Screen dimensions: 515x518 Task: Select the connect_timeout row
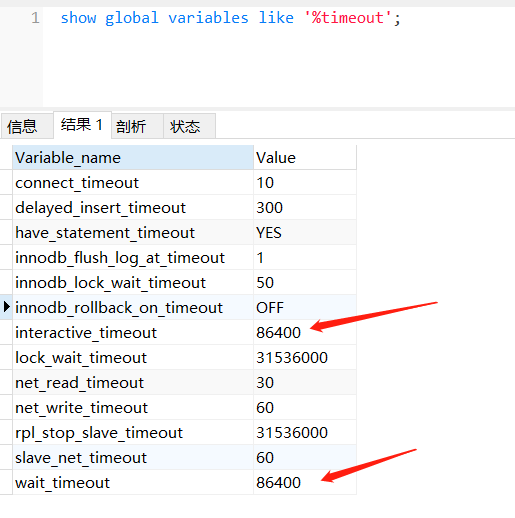click(184, 182)
